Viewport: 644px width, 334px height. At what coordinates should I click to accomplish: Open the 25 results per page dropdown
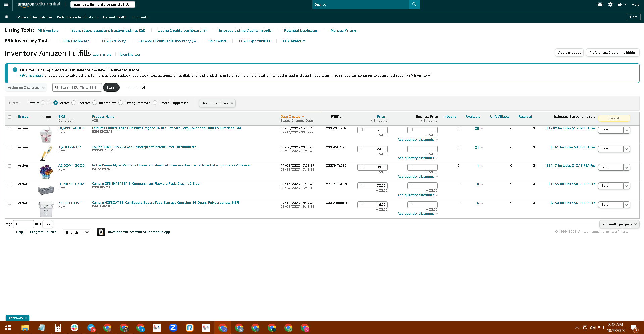point(620,224)
